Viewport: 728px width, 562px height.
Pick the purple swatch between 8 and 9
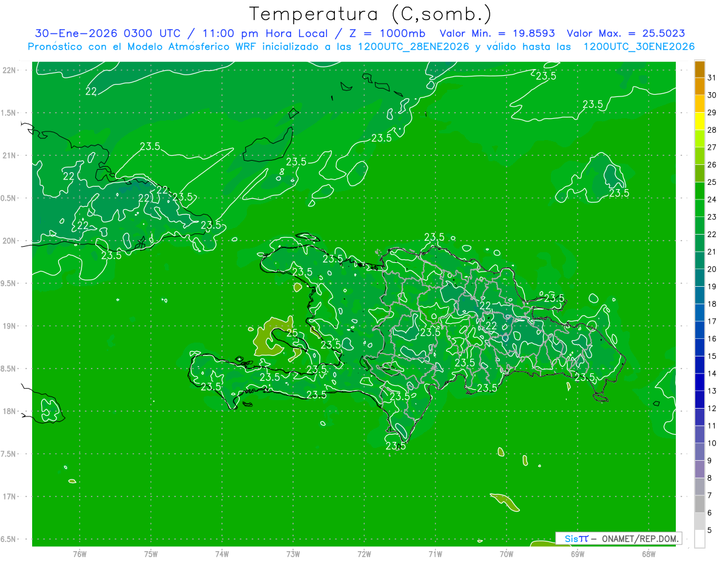click(x=699, y=469)
